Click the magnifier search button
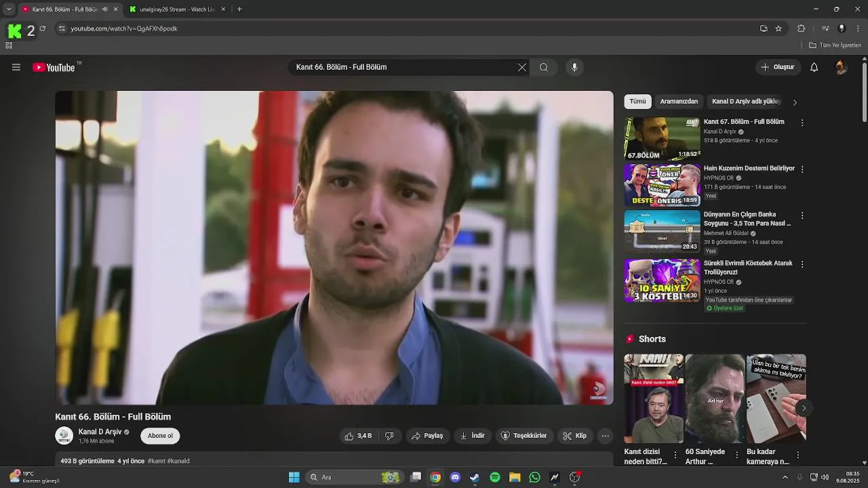This screenshot has height=488, width=868. pyautogui.click(x=544, y=67)
